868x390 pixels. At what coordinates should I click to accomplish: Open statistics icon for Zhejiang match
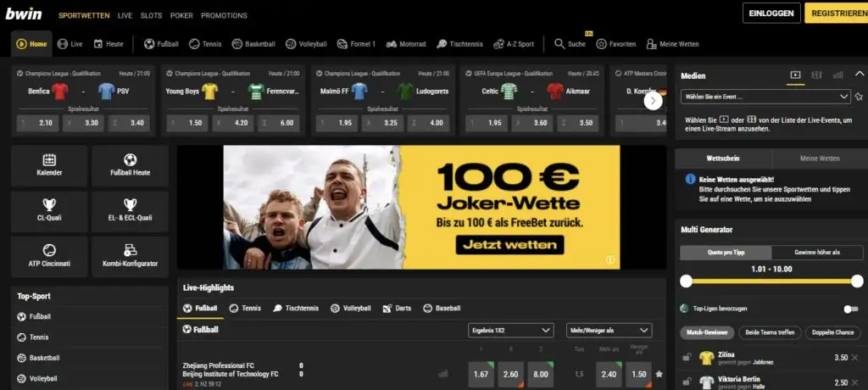click(x=442, y=375)
